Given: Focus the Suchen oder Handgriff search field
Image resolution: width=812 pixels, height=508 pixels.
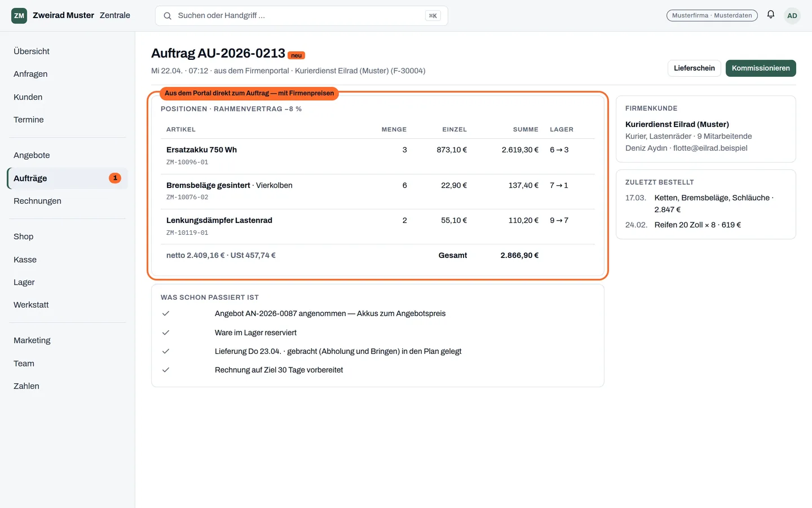Looking at the screenshot, I should coord(301,16).
